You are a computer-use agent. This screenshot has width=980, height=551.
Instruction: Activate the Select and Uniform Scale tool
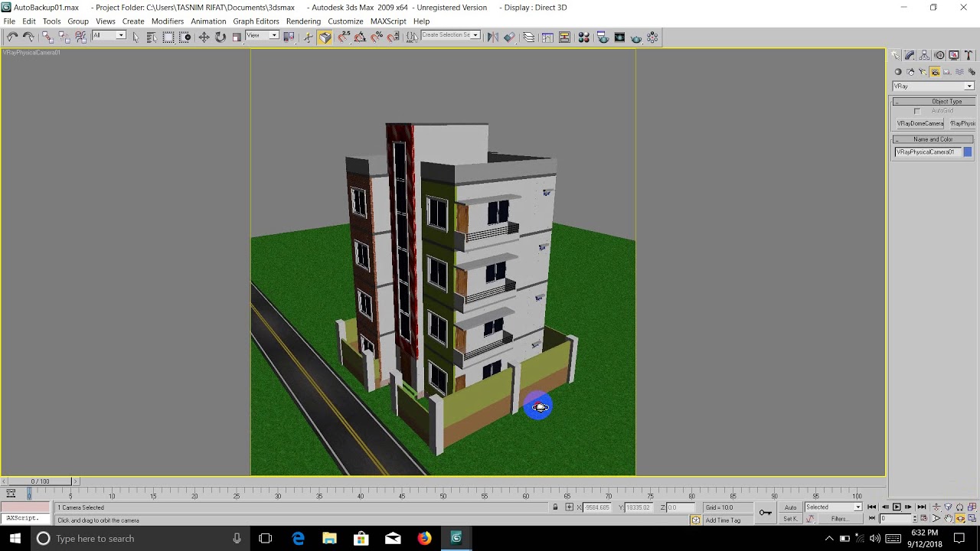pyautogui.click(x=237, y=37)
